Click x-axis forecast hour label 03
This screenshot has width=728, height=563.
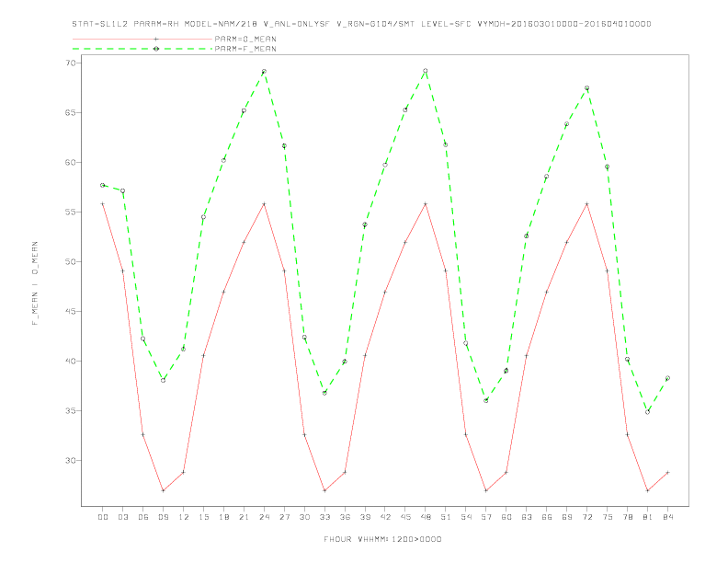[122, 517]
